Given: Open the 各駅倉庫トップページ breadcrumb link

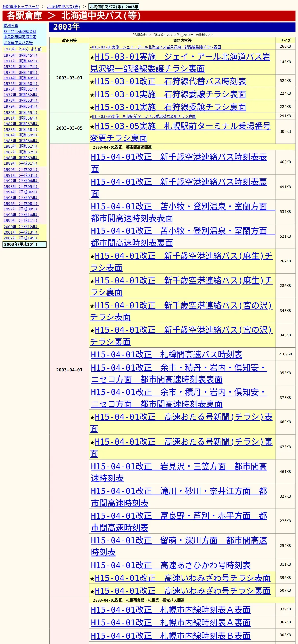Looking at the screenshot, I should click(x=21, y=7).
